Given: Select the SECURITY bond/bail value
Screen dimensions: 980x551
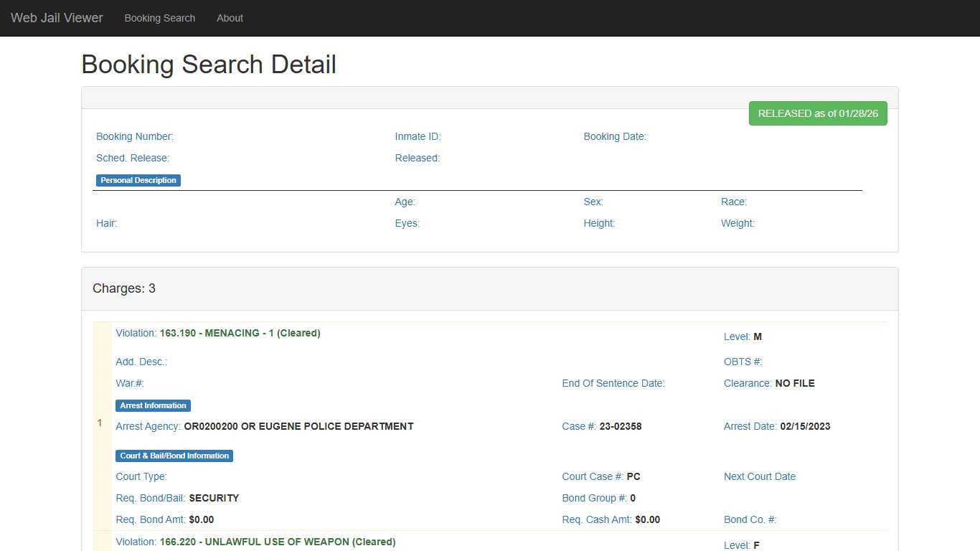Looking at the screenshot, I should 214,498.
